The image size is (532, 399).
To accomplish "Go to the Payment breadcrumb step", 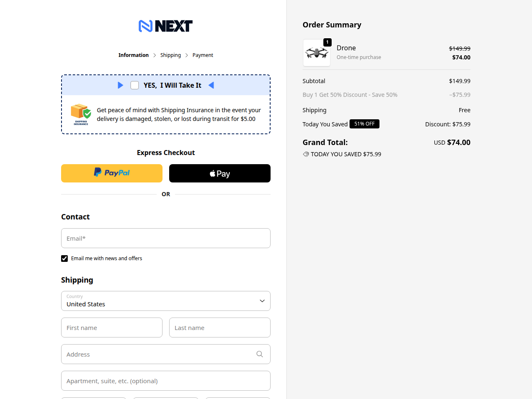I will tap(203, 55).
